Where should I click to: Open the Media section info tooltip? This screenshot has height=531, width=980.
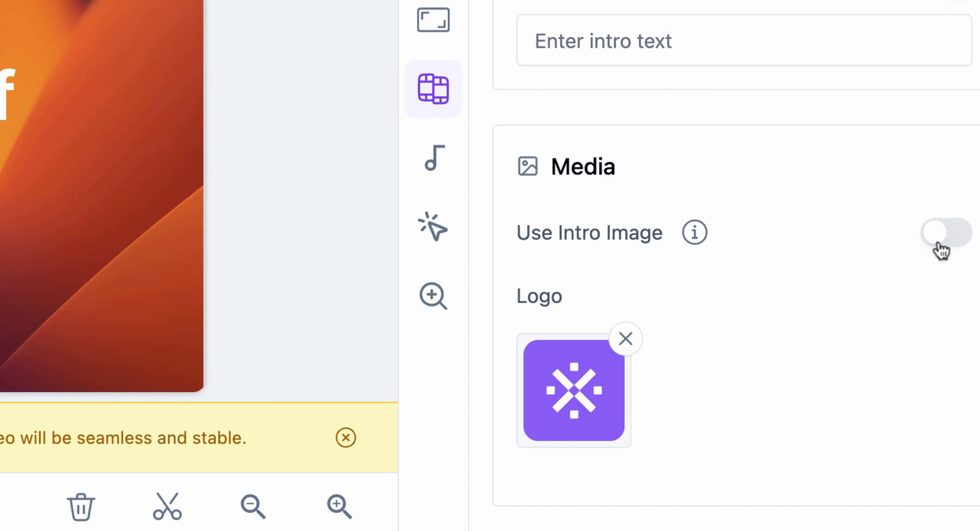694,233
